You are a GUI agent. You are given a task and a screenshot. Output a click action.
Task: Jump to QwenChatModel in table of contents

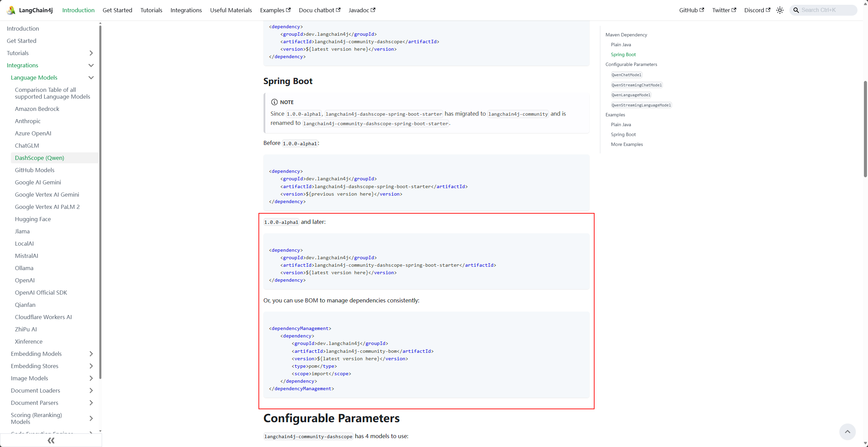click(x=626, y=75)
